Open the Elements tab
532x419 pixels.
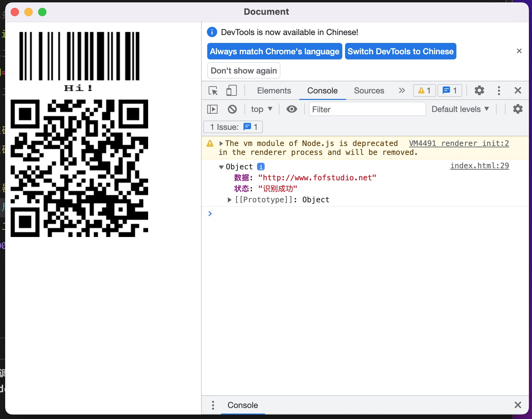[274, 91]
